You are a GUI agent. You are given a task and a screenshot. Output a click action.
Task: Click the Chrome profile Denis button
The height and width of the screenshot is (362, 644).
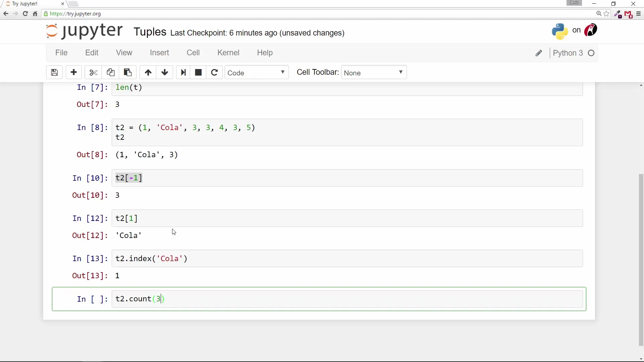574,3
